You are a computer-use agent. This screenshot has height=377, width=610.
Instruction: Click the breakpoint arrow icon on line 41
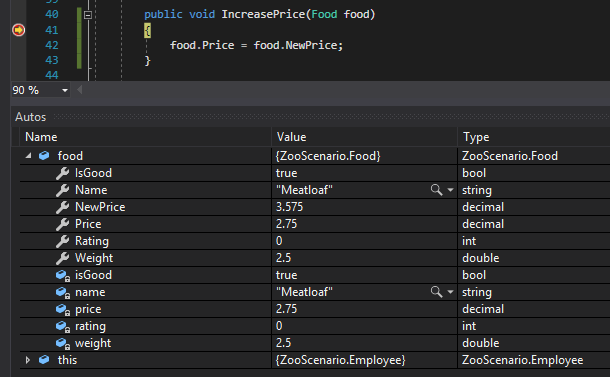pos(18,30)
